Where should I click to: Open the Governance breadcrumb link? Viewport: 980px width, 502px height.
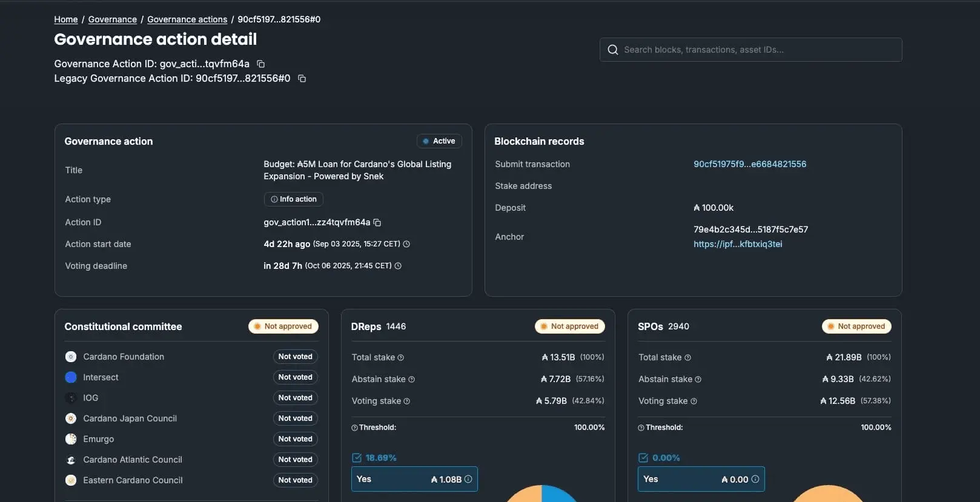pos(113,19)
